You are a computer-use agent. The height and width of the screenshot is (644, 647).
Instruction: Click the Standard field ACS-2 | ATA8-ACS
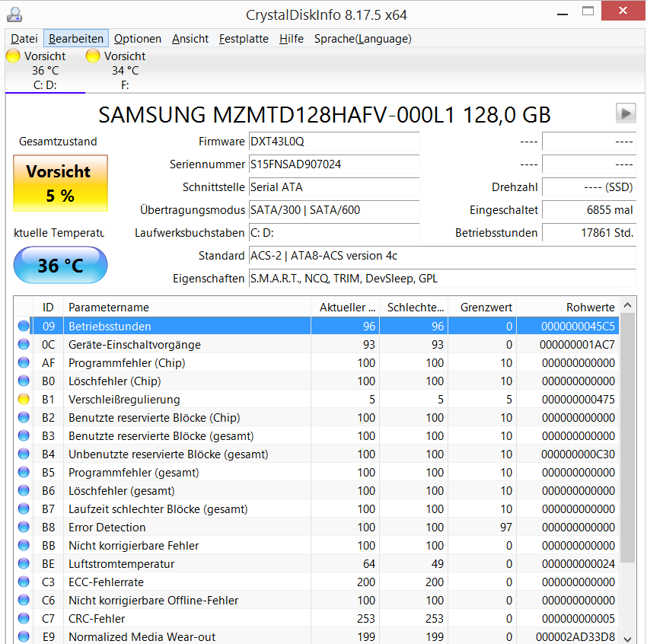click(442, 255)
